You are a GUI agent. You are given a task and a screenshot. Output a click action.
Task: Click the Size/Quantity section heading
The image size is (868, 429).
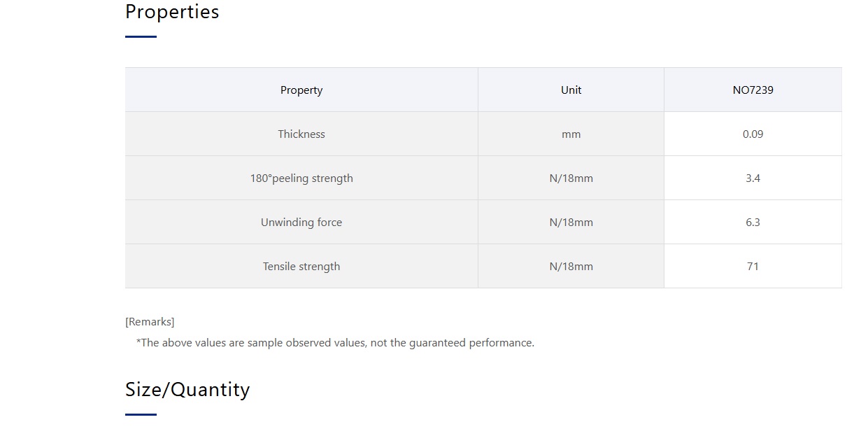pyautogui.click(x=187, y=389)
